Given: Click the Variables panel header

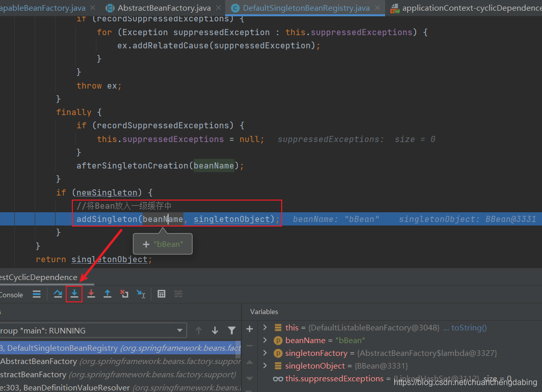Looking at the screenshot, I should coord(264,312).
